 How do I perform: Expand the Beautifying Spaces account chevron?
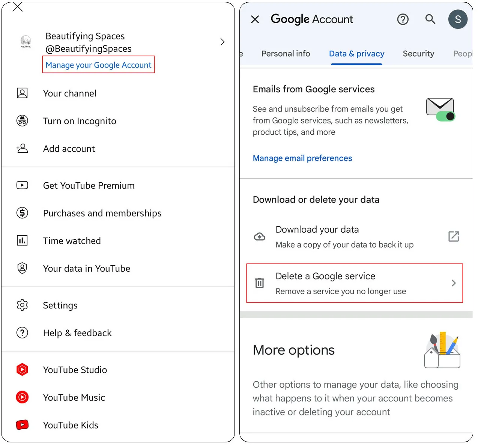[x=222, y=42]
